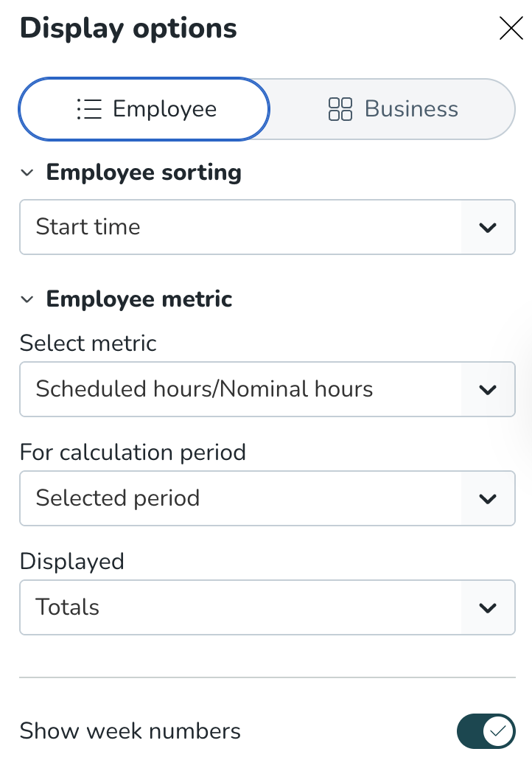The height and width of the screenshot is (774, 532).
Task: Collapse the Employee sorting section chevron
Action: coord(27,173)
